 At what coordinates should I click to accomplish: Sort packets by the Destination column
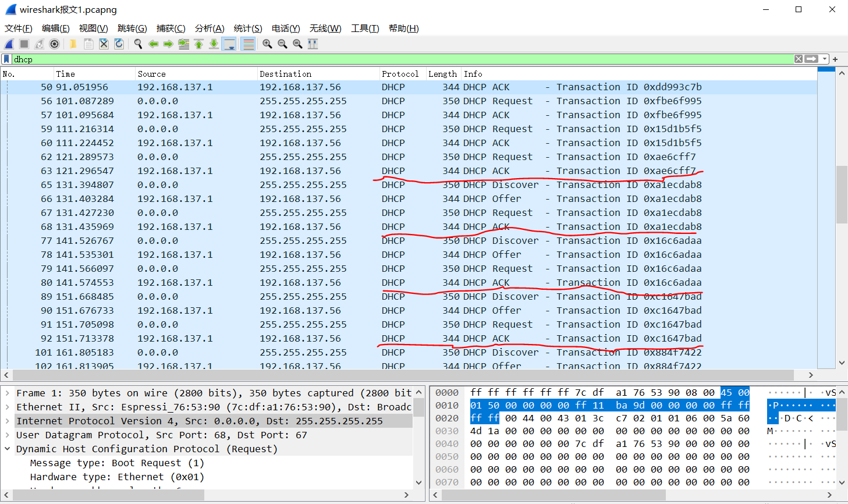[x=318, y=74]
